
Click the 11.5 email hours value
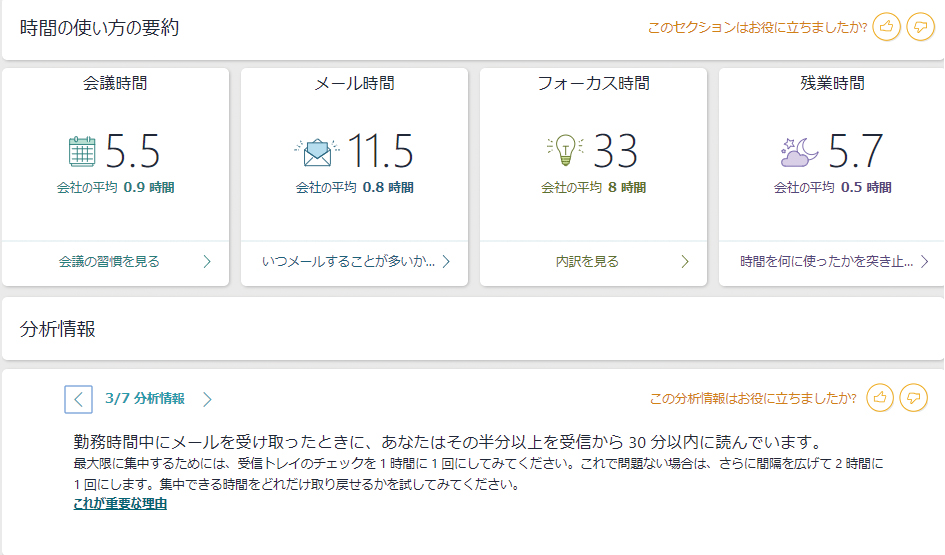(380, 151)
